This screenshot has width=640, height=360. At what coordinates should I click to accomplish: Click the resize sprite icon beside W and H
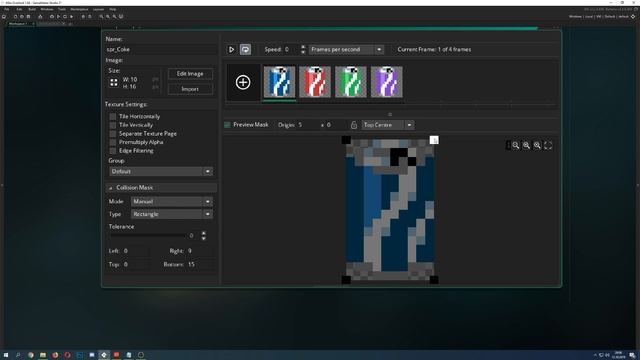click(x=113, y=82)
